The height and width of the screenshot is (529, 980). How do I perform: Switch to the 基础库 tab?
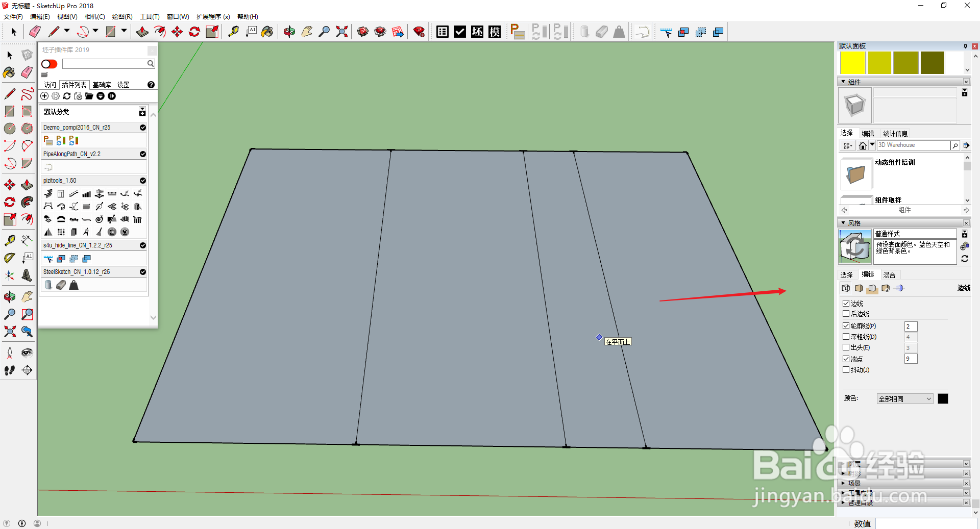coord(102,85)
